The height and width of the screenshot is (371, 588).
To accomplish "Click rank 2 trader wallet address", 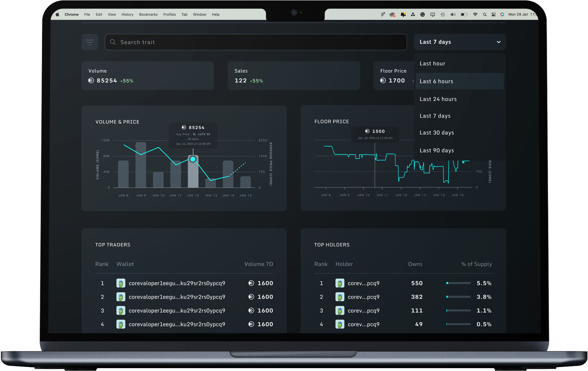I will 177,297.
